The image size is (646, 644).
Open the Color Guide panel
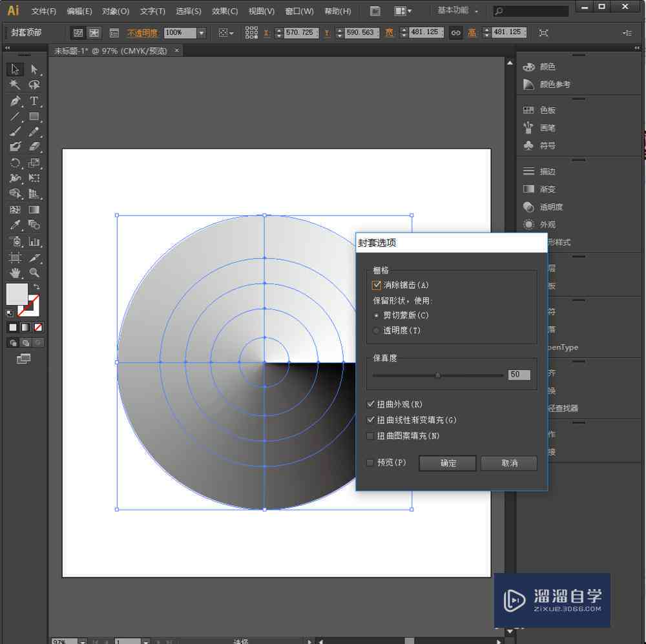coord(547,85)
